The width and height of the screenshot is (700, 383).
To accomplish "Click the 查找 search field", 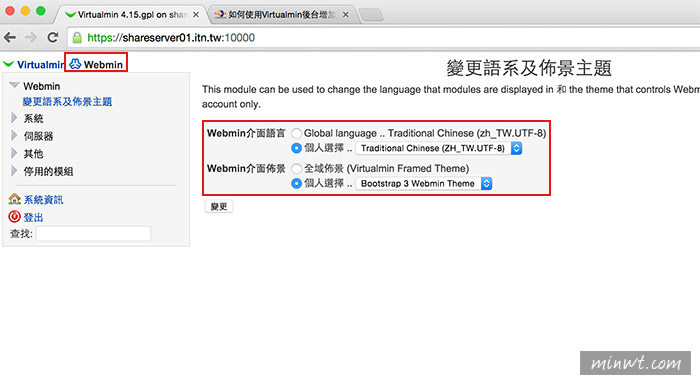I will coord(93,233).
